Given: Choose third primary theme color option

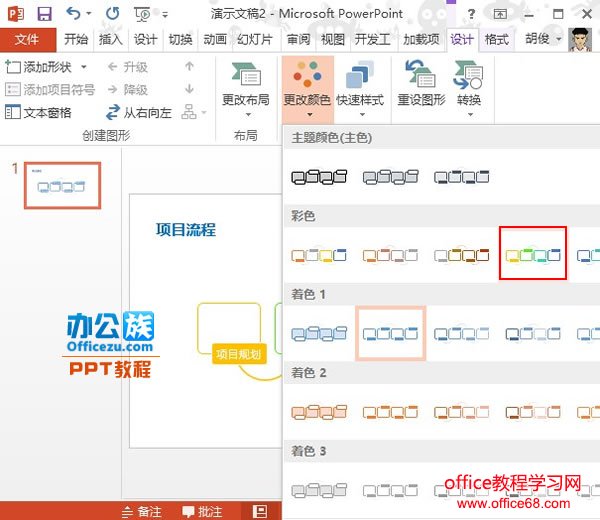Looking at the screenshot, I should 461,177.
